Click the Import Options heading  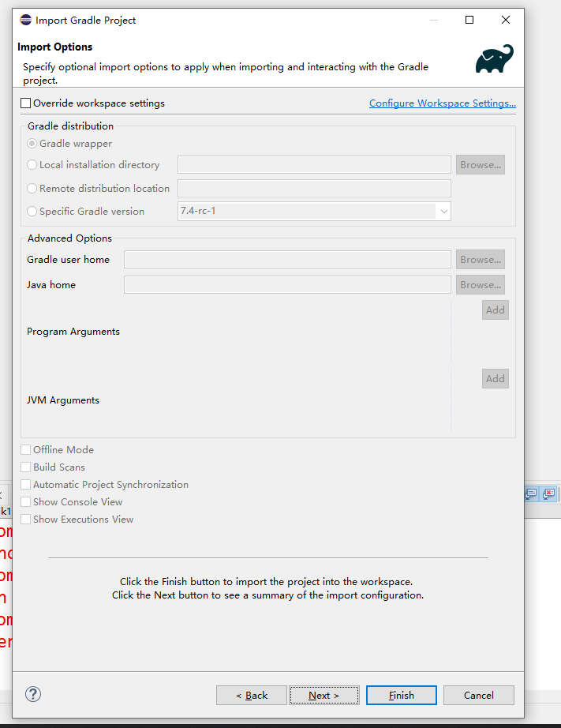[54, 47]
